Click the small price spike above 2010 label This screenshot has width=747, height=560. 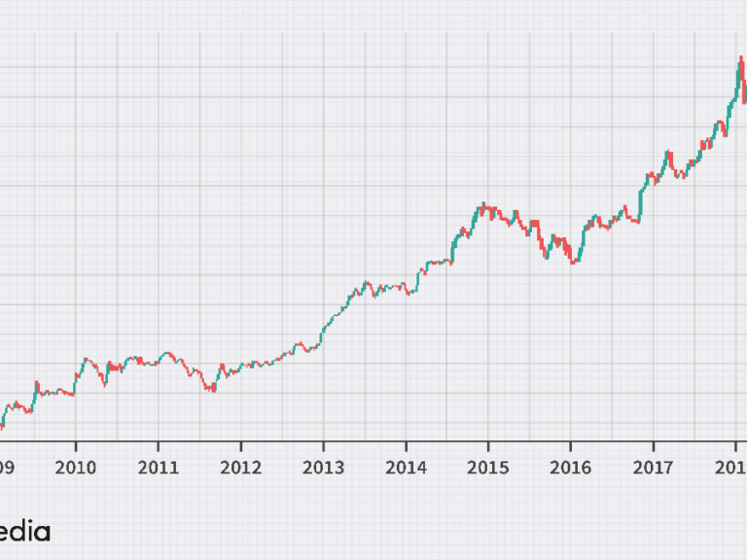(x=85, y=361)
